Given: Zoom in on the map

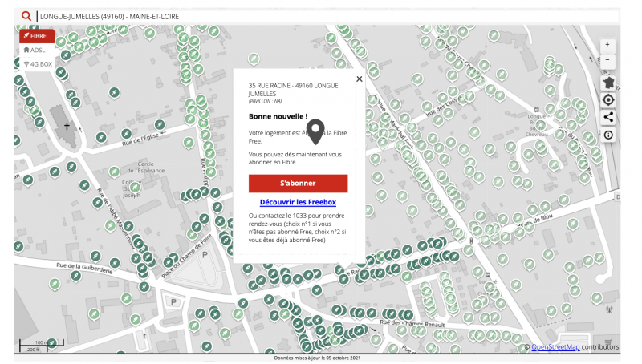Looking at the screenshot, I should coord(607,45).
